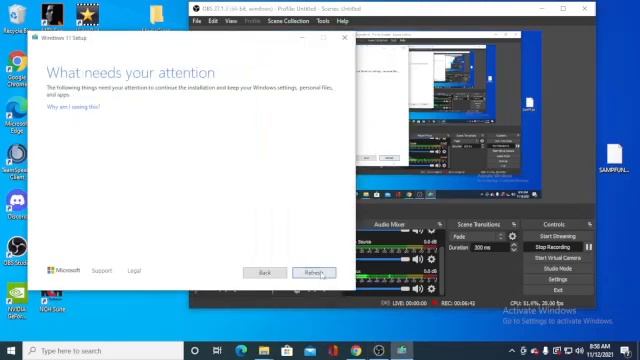
Task: Open Microsoft Edge from the taskbar
Action: [241, 351]
